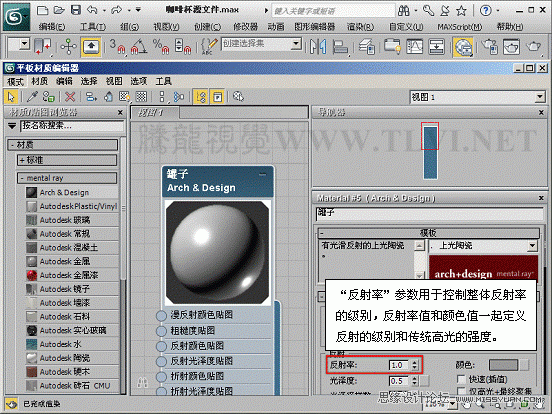The height and width of the screenshot is (414, 552).
Task: Click the material name field
Action: click(x=429, y=213)
